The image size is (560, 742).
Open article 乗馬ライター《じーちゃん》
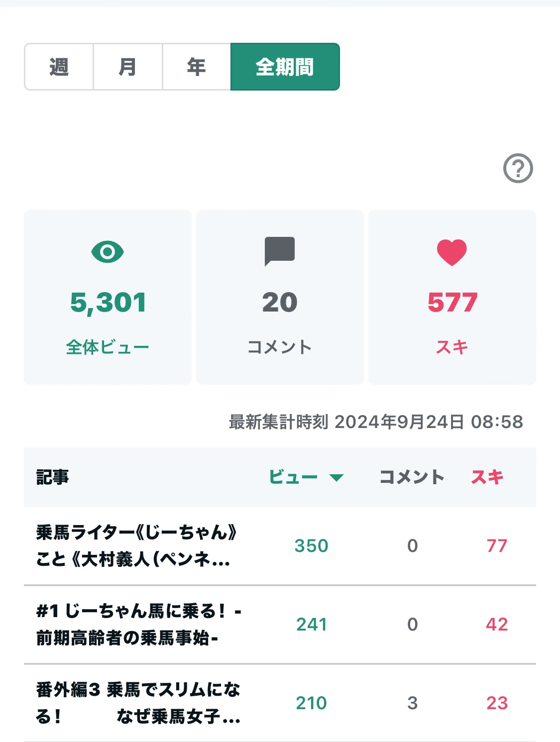coord(136,546)
